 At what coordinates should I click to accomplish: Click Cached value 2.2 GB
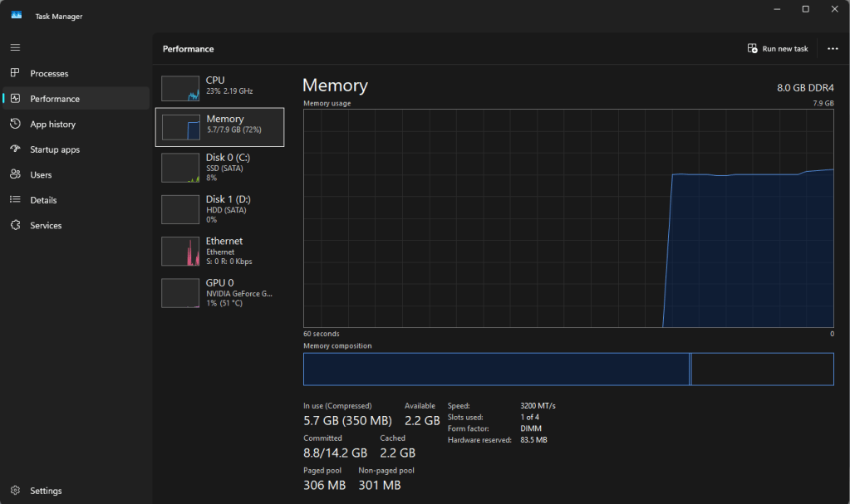pyautogui.click(x=397, y=453)
